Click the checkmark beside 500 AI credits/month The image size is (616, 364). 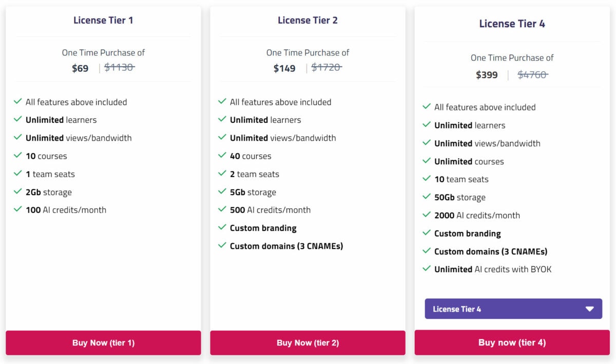click(222, 209)
